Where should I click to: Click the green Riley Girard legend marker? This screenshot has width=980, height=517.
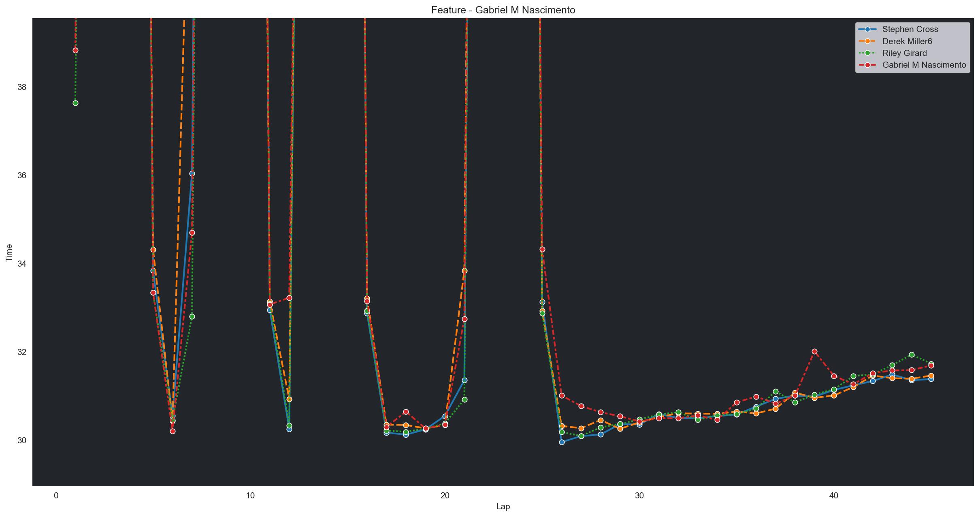[867, 53]
